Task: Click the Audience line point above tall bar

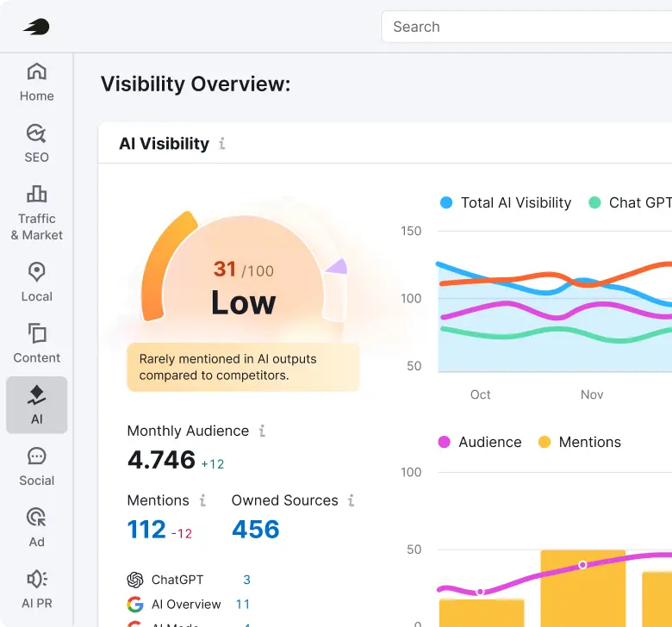Action: 582,565
